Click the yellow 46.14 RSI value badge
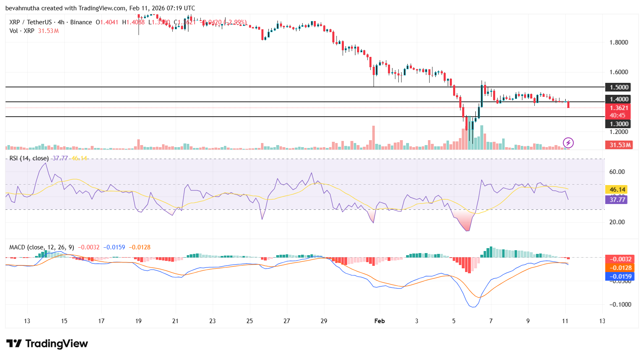 point(616,190)
